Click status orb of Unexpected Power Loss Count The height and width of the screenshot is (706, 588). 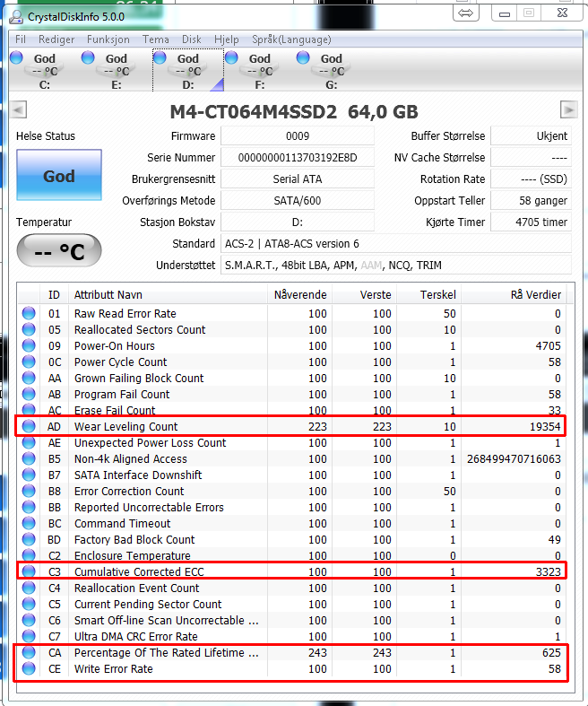point(29,442)
